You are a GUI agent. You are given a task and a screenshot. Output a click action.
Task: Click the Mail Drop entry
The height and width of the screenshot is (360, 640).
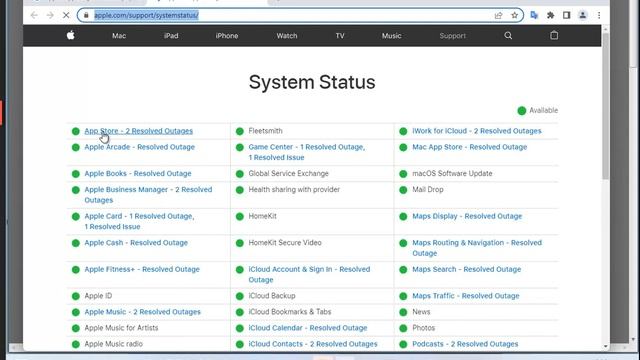[428, 190]
